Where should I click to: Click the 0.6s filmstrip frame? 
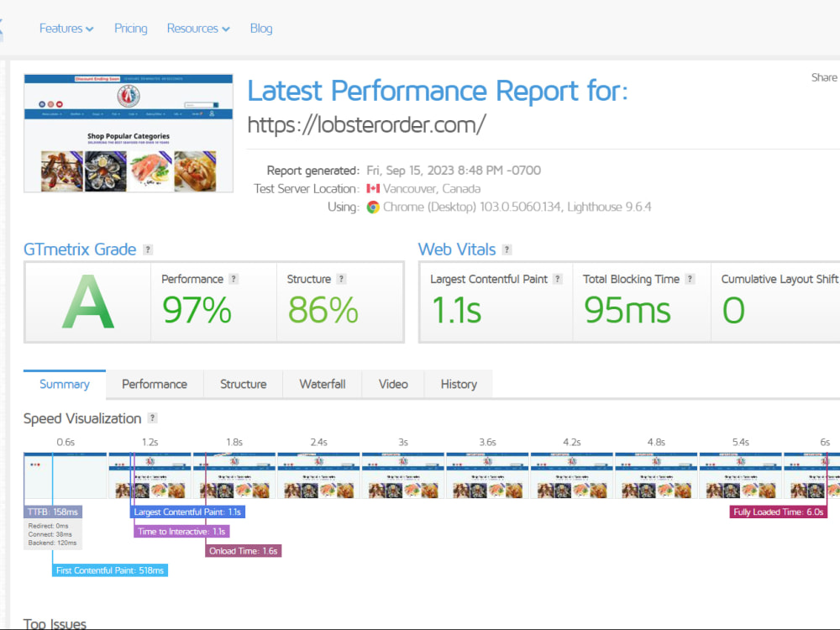[66, 475]
